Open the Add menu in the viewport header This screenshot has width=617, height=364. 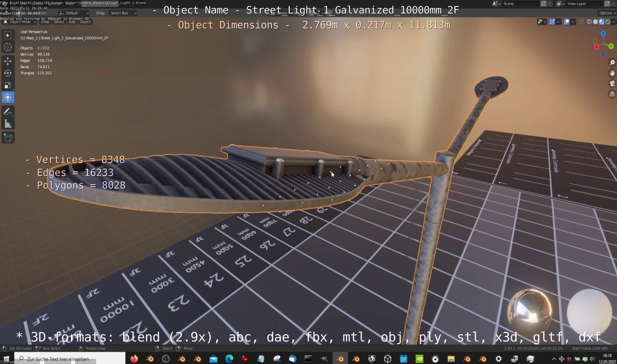[x=72, y=22]
